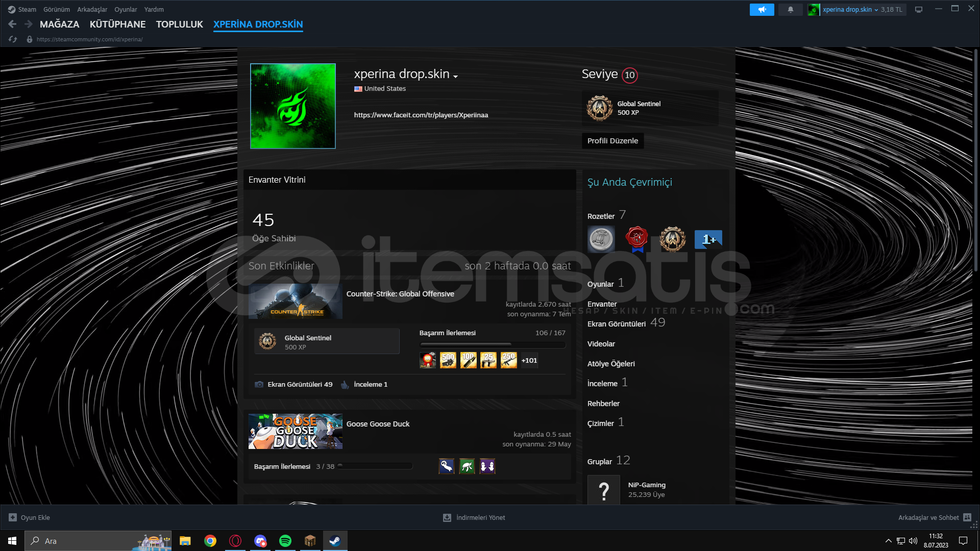This screenshot has width=980, height=551.
Task: Open the faceit.com profile link
Action: (x=421, y=115)
